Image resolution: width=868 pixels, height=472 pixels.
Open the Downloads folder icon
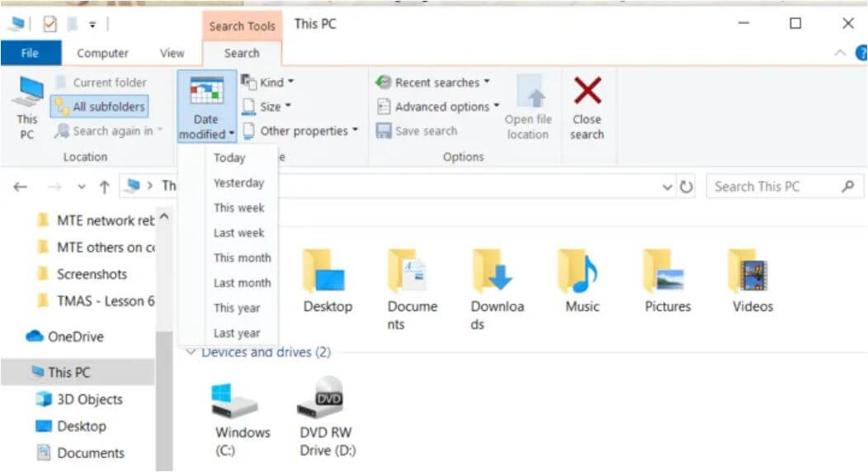tap(497, 272)
